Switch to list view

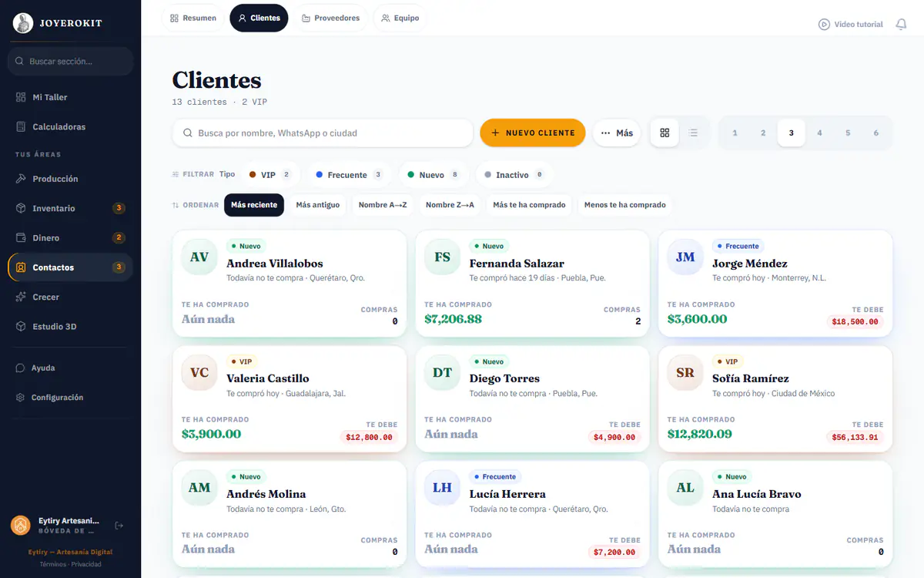tap(693, 133)
